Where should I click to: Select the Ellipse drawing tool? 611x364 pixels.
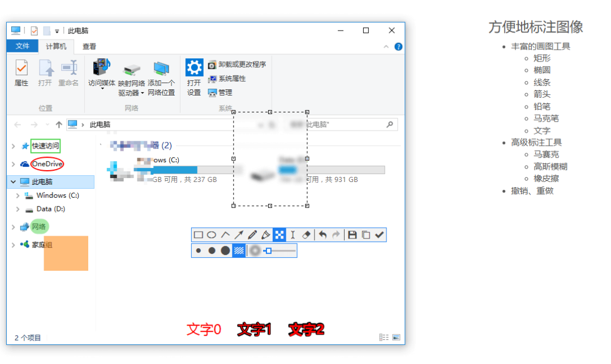[211, 235]
